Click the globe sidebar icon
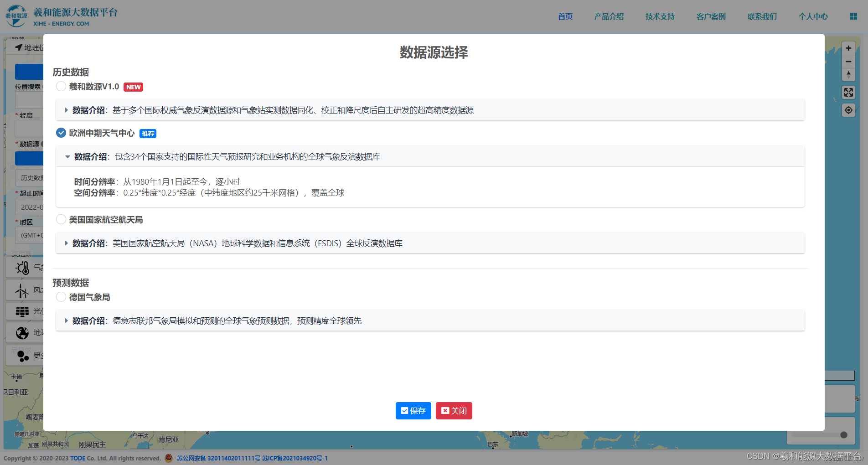 point(22,333)
